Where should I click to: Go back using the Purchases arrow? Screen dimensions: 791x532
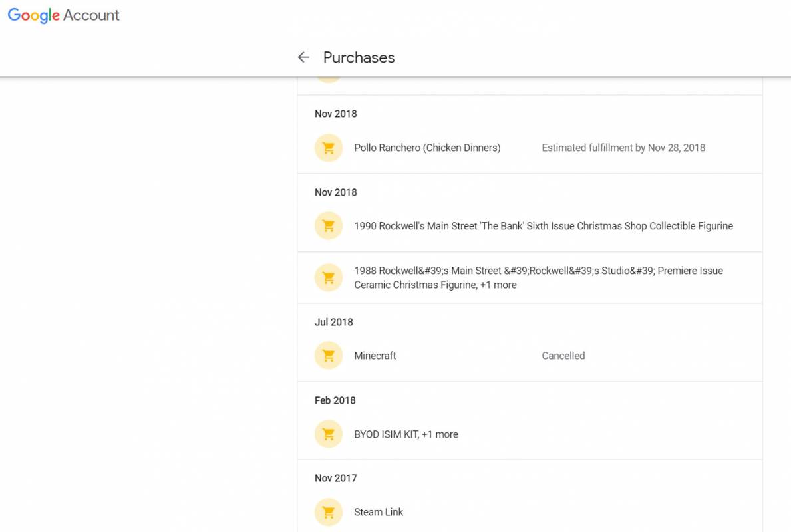coord(303,57)
